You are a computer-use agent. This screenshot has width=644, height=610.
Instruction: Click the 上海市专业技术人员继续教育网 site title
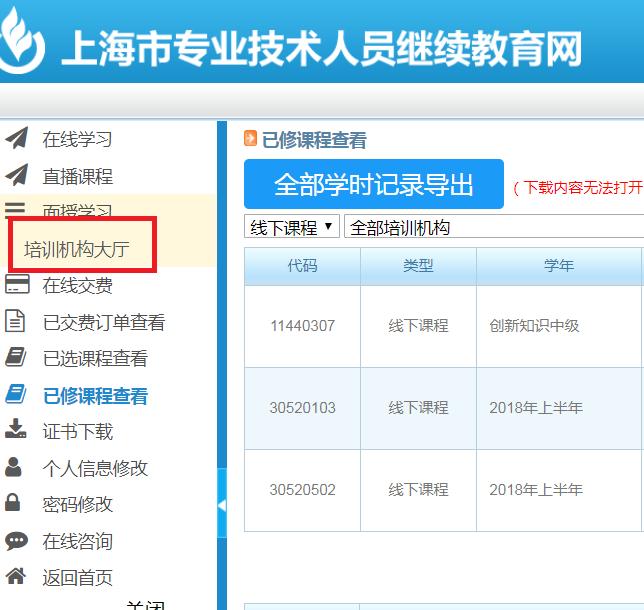[x=321, y=48]
